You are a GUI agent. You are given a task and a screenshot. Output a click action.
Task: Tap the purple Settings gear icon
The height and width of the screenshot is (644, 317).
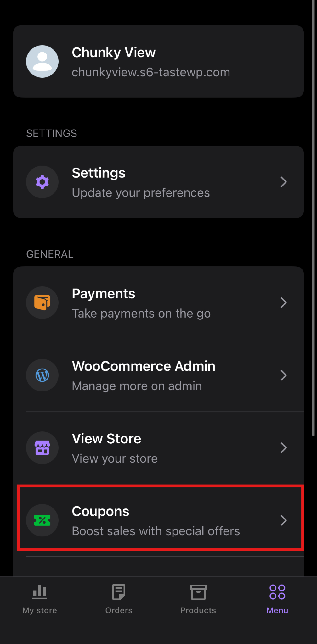pyautogui.click(x=42, y=182)
